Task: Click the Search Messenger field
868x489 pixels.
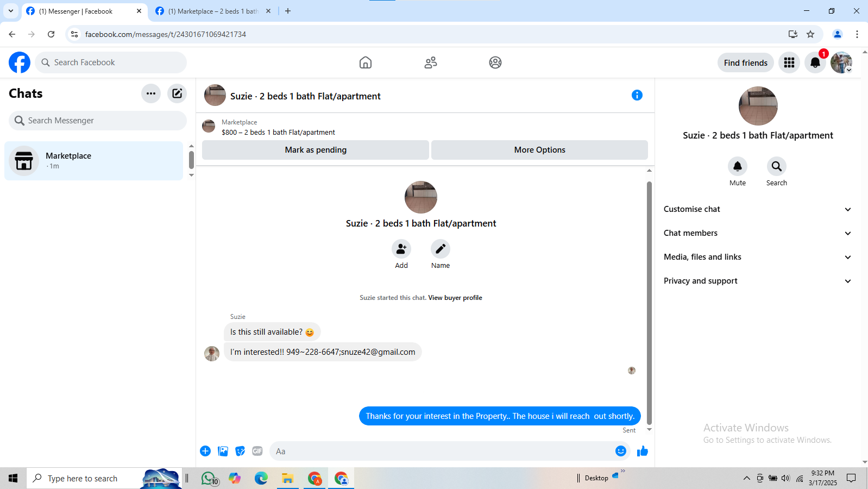Action: tap(98, 121)
